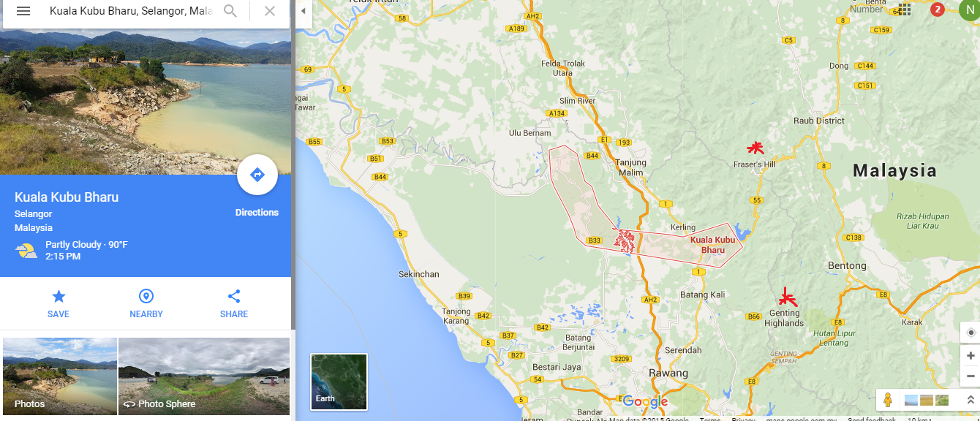Click Partly Cloudy 90°F text
980x421 pixels.
(x=86, y=245)
